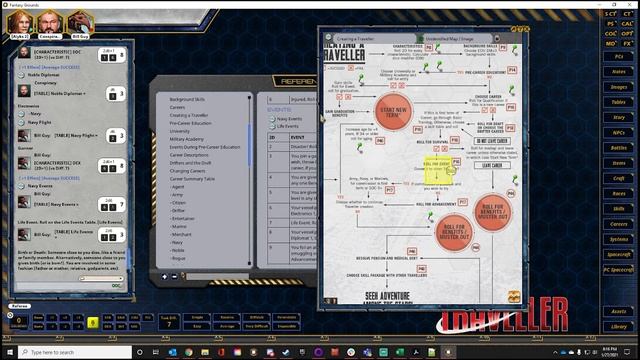This screenshot has height=360, width=640.
Task: Click the map pin beside Background Skills
Action: 514,49
